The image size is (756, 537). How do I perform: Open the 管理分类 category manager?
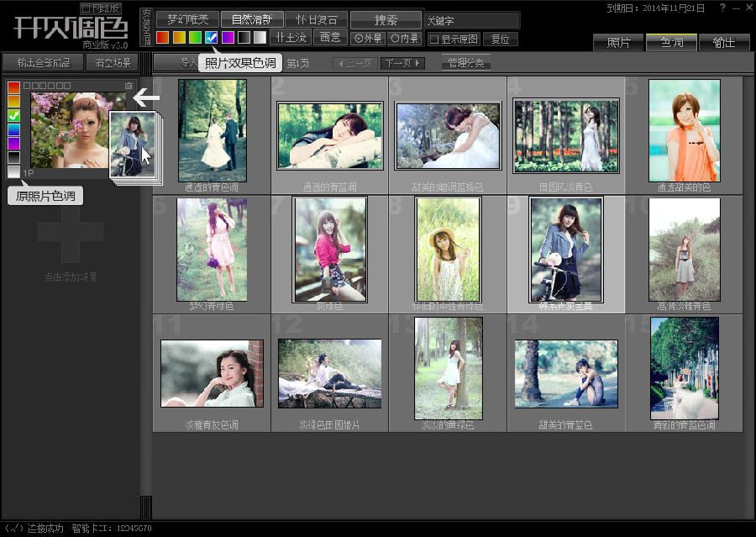[466, 63]
